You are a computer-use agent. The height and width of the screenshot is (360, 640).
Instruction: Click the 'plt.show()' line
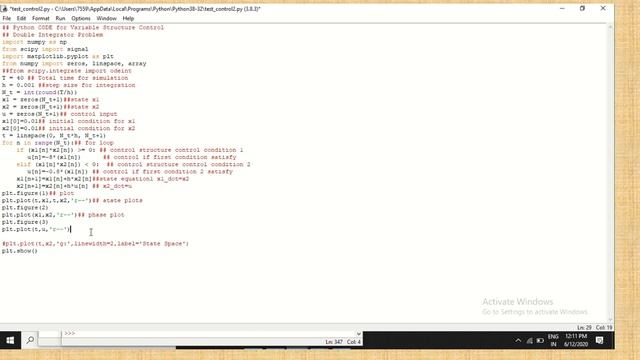(x=20, y=251)
